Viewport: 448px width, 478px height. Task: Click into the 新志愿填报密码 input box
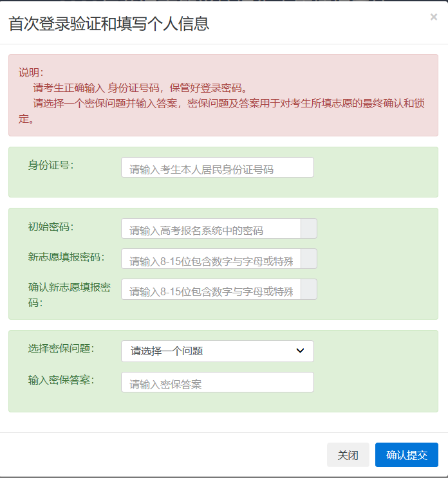[211, 259]
